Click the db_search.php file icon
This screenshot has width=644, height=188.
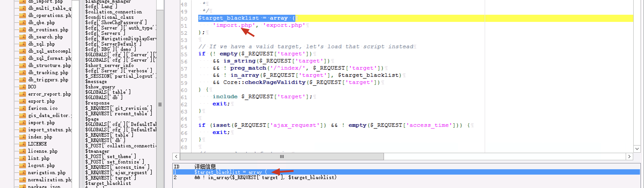(23, 37)
